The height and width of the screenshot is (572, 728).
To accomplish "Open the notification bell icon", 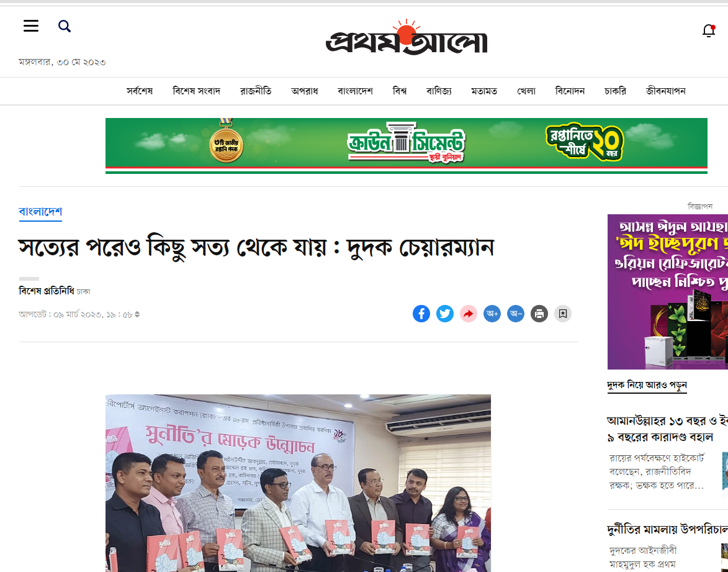I will coord(709,30).
